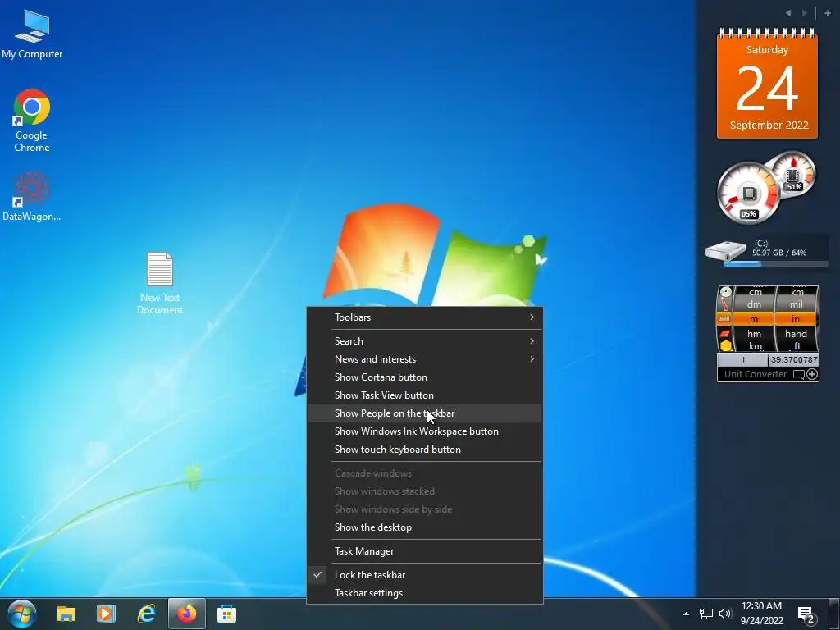Screen dimensions: 840x630
Task: Uncheck Lock the taskbar
Action: click(425, 575)
